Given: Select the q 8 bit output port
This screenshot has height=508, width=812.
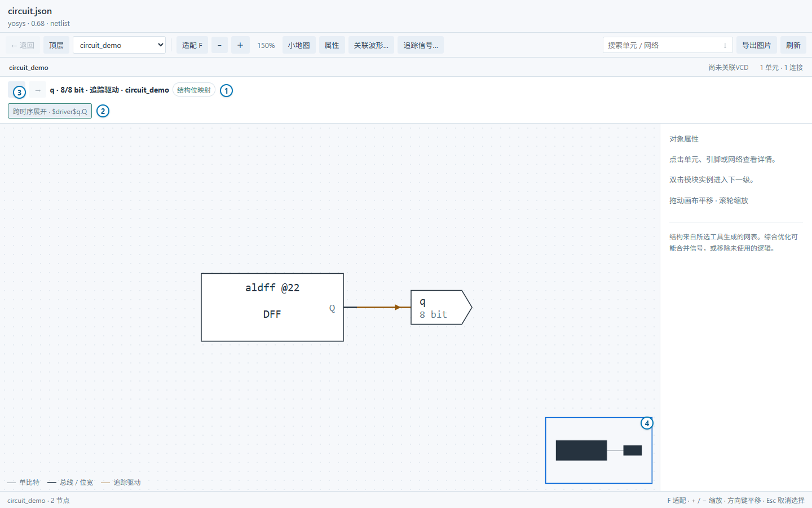Looking at the screenshot, I should (441, 308).
